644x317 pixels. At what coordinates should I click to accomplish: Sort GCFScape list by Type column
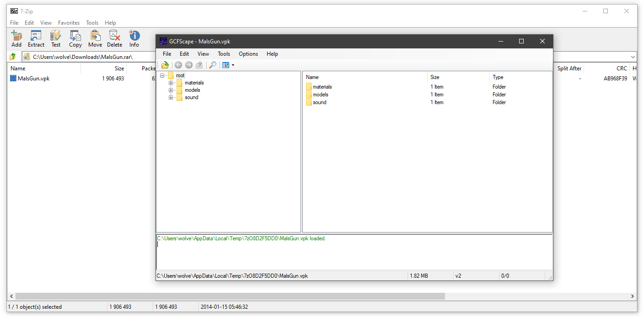[x=521, y=77]
